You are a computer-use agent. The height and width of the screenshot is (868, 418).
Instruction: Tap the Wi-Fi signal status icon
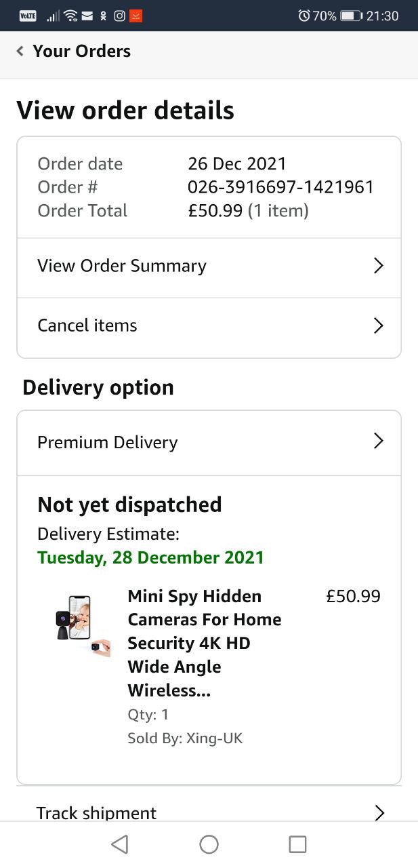pos(70,16)
